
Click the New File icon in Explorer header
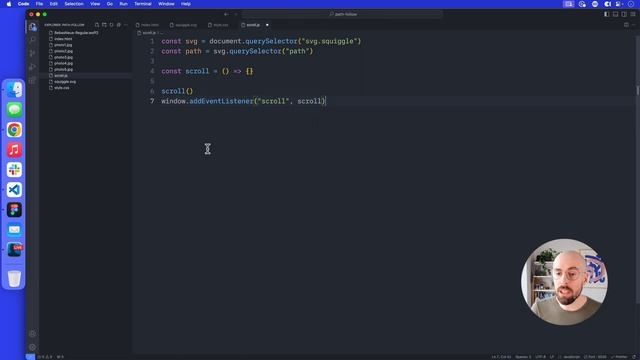[x=97, y=25]
